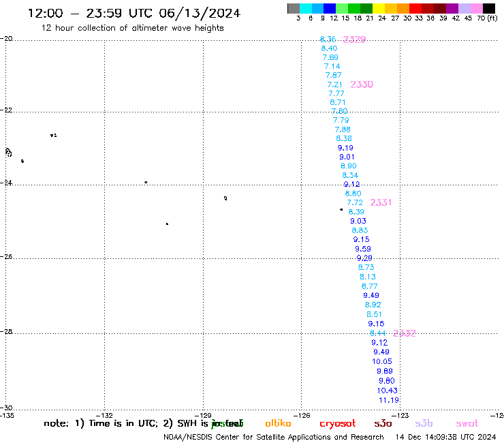Image resolution: width=504 pixels, height=443 pixels.
Task: Click the NOAA/NESDIS credit line text
Action: point(274,438)
